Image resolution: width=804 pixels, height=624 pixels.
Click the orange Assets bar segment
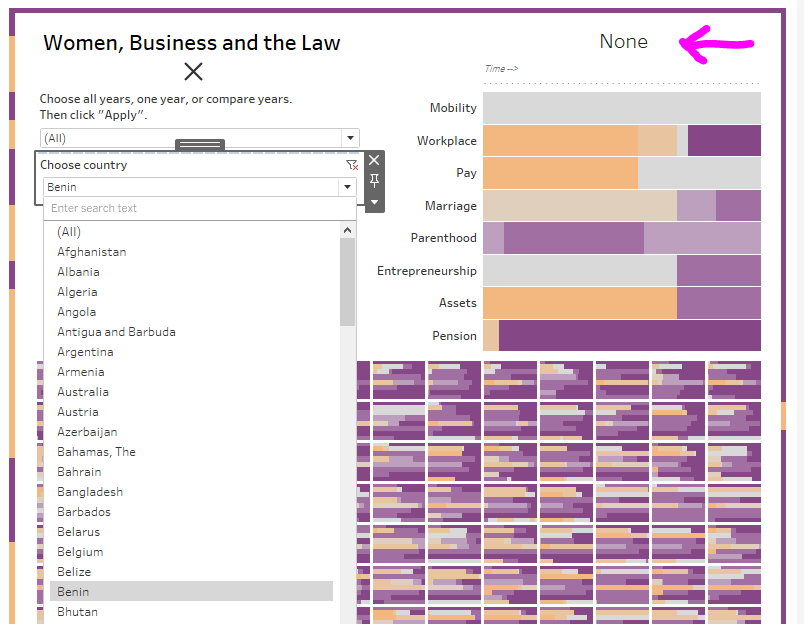(579, 303)
